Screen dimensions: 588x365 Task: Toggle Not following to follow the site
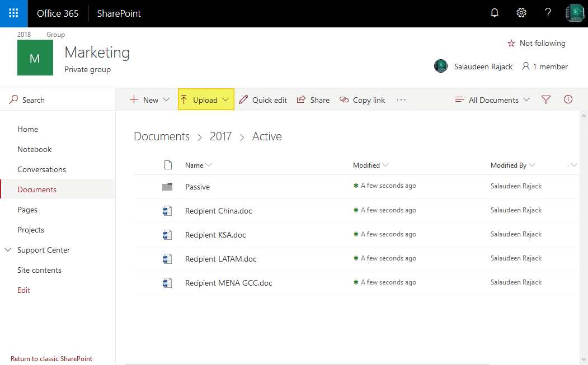pos(536,43)
